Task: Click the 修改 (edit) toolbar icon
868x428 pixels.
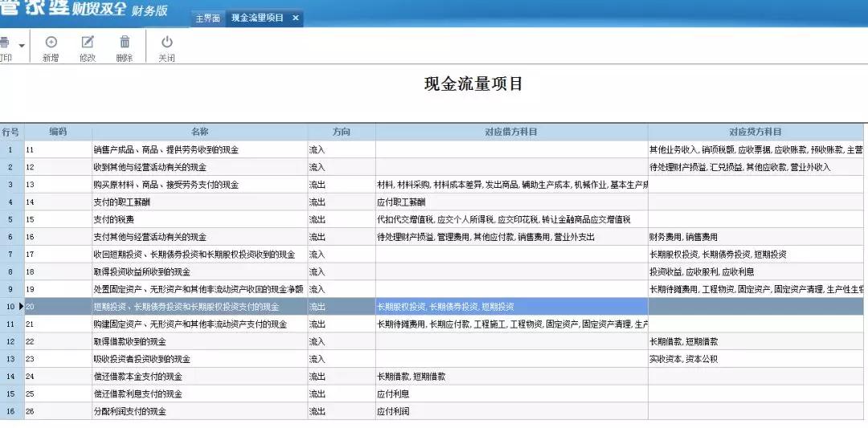Action: [88, 43]
